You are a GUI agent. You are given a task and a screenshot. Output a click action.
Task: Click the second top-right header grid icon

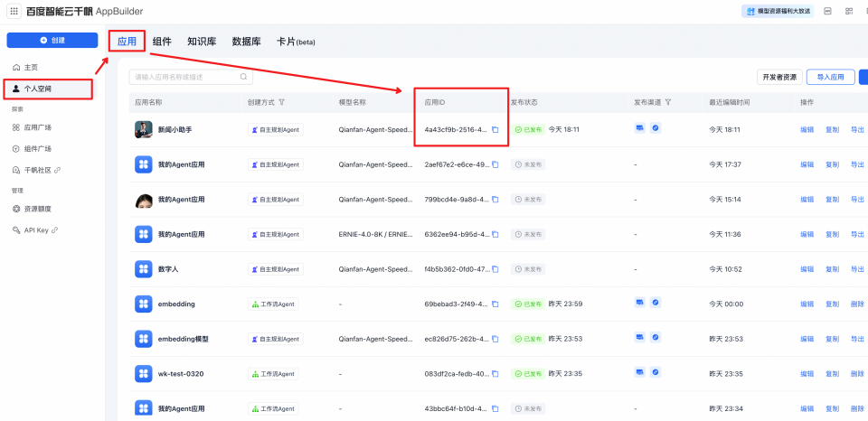click(x=849, y=11)
